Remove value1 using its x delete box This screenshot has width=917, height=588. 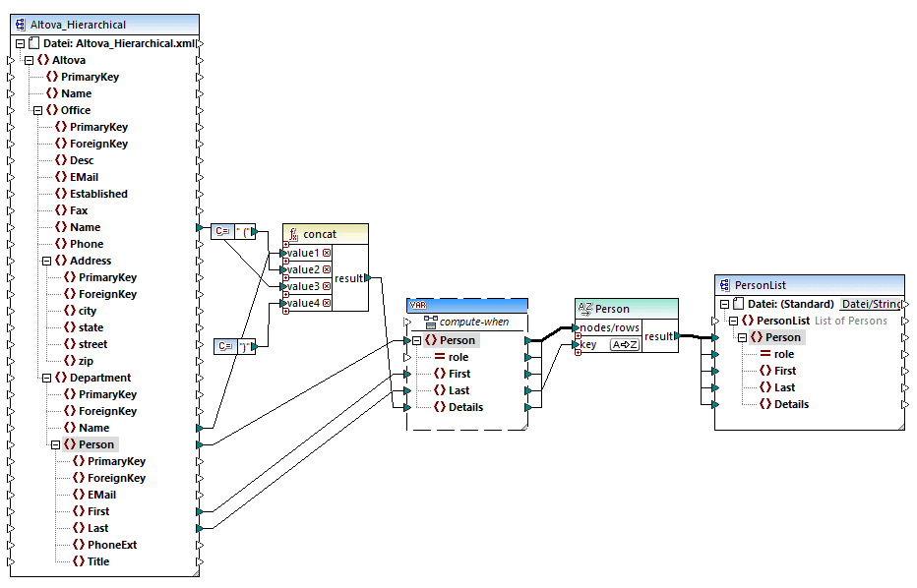coord(326,253)
